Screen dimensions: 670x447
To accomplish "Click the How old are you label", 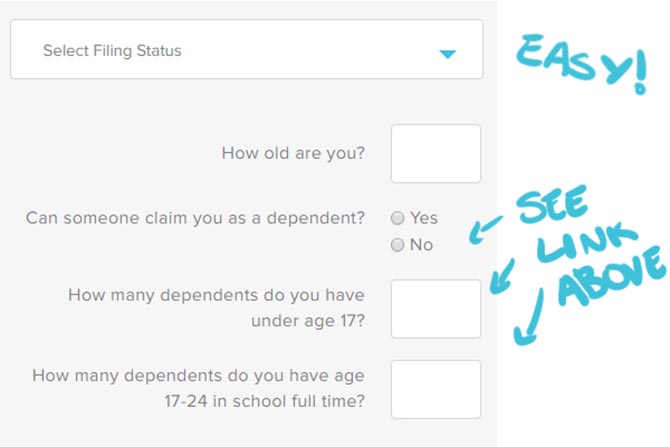I will click(293, 153).
